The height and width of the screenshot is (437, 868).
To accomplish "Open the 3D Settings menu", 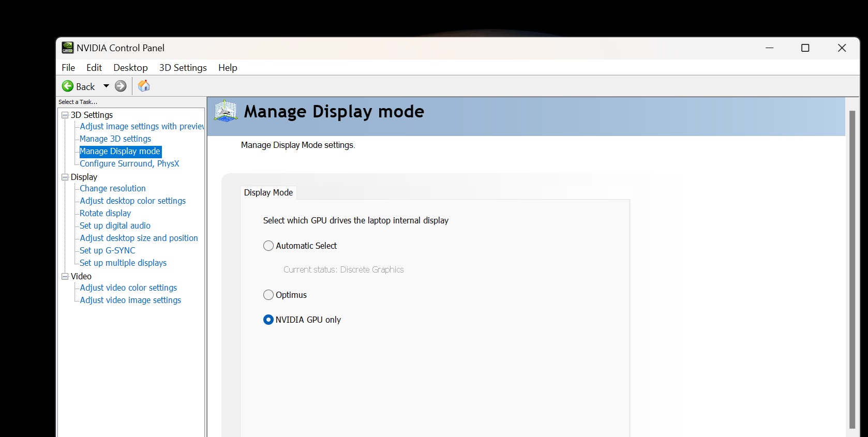I will [183, 67].
